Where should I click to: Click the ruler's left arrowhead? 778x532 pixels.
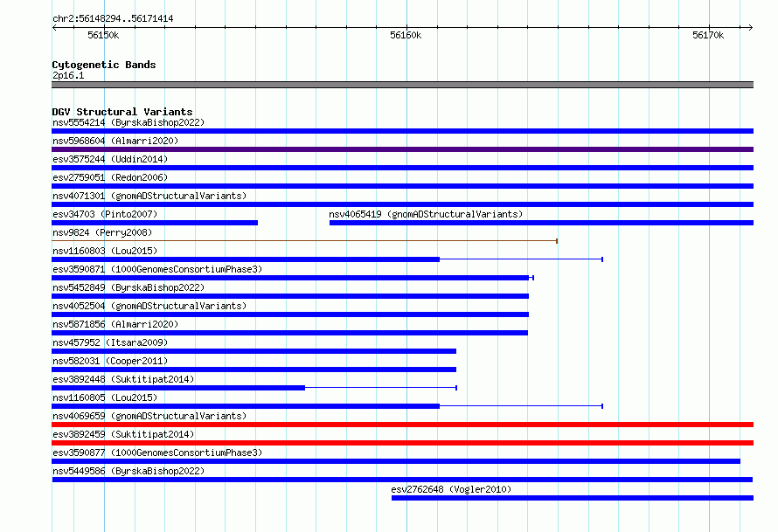pos(54,27)
